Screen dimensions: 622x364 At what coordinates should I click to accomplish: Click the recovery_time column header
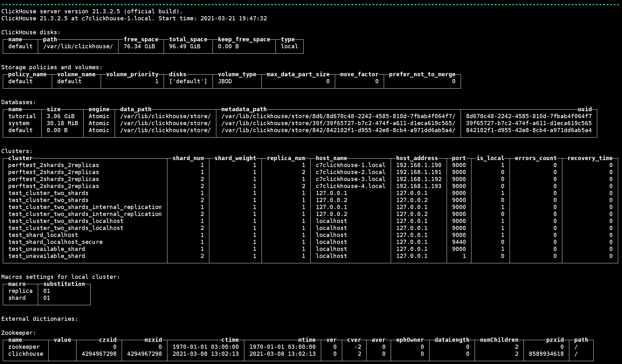[x=590, y=158]
